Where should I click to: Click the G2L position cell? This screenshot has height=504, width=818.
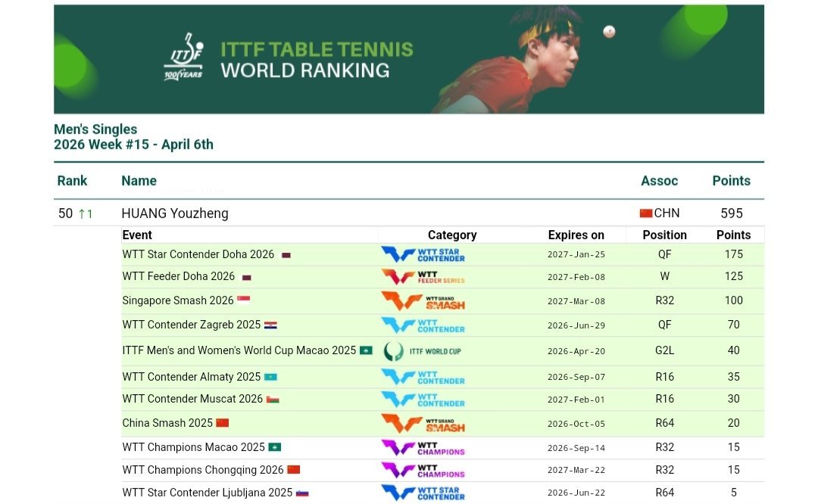(665, 350)
